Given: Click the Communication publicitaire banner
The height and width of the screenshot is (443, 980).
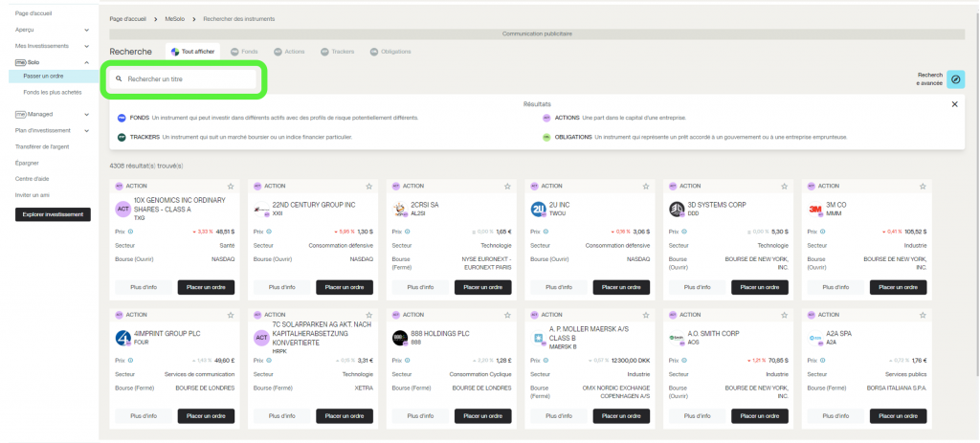Looking at the screenshot, I should pos(537,33).
